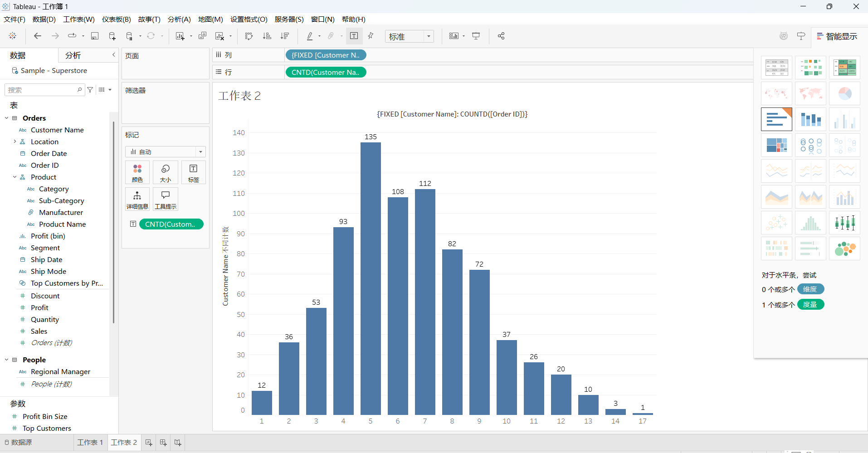Click the Redo forward arrow
The height and width of the screenshot is (453, 868).
coord(55,36)
